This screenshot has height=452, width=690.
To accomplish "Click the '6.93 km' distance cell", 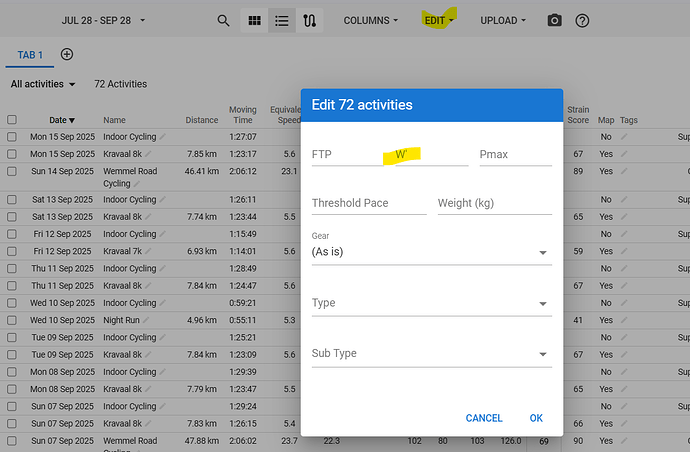I will (202, 251).
